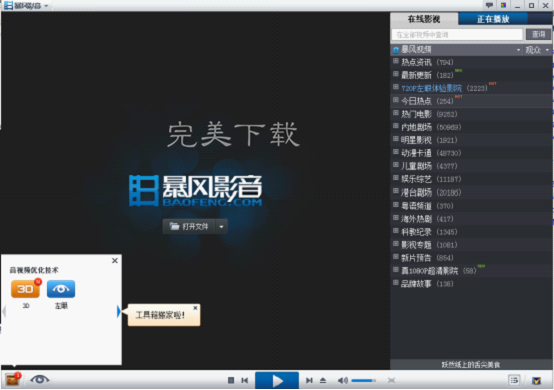Expand the 热门电影 category
Screen dimensions: 554x390
[x=396, y=113]
